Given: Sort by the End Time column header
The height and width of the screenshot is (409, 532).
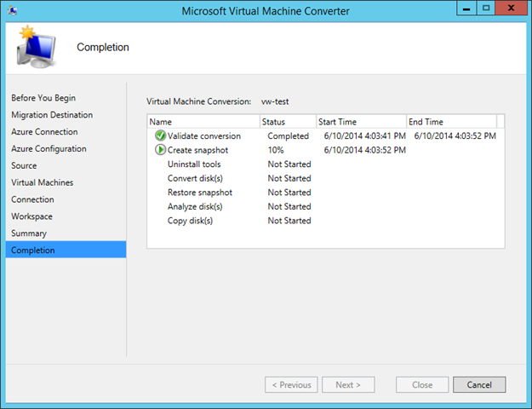Looking at the screenshot, I should [452, 122].
